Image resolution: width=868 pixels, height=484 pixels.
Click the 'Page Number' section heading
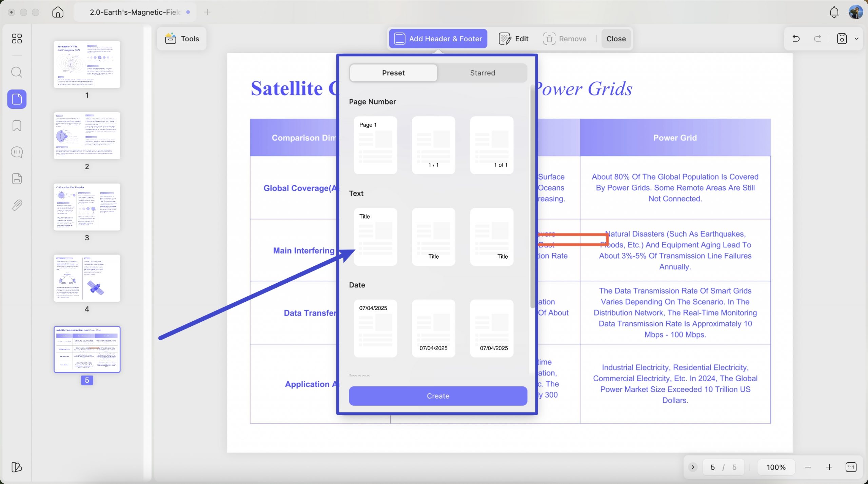tap(372, 102)
